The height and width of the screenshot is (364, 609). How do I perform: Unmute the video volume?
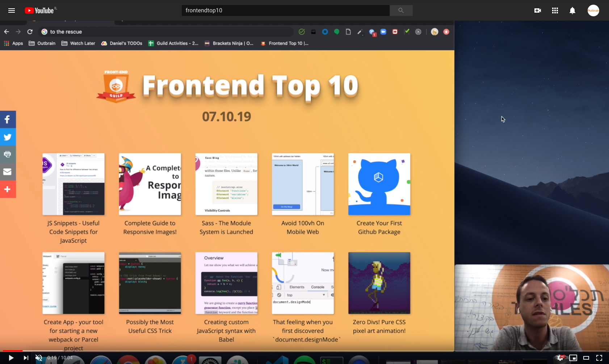coord(39,358)
